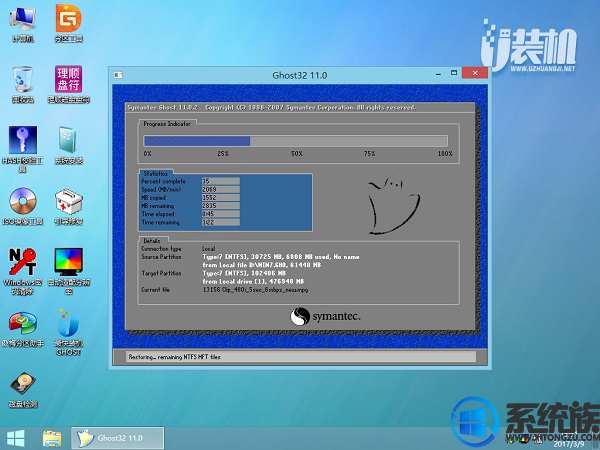Open the blue key HASH tool icon
Screen dimensions: 600x450
(x=22, y=141)
